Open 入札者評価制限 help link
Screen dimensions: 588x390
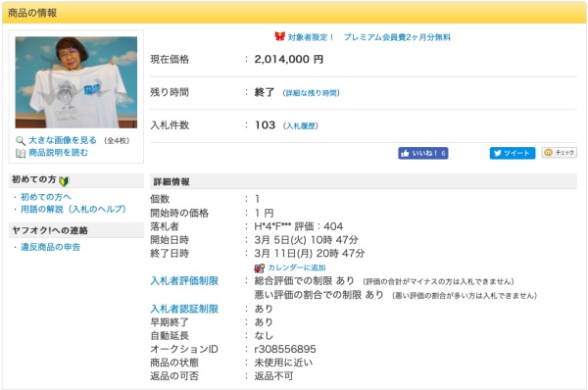click(x=184, y=281)
